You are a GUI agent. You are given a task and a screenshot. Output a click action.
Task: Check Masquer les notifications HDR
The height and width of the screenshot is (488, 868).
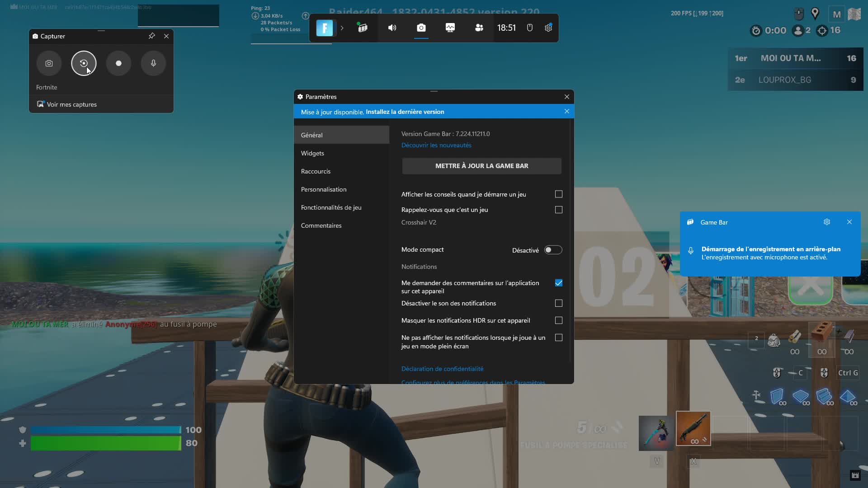pyautogui.click(x=559, y=320)
